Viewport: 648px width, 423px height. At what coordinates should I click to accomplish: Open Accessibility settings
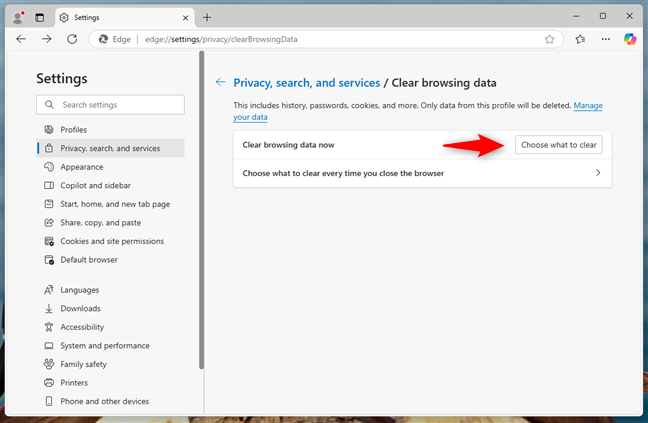pos(110,327)
